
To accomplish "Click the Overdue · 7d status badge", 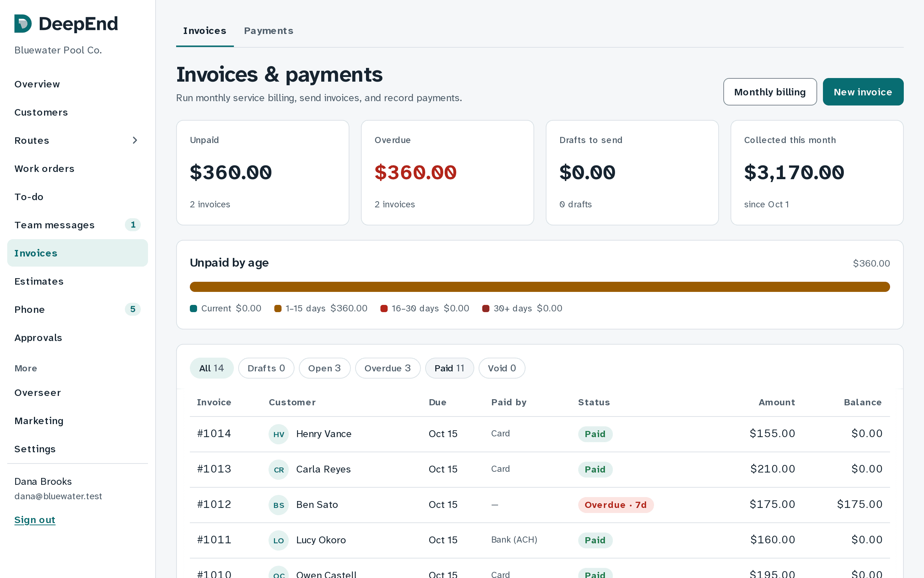I will click(x=615, y=505).
